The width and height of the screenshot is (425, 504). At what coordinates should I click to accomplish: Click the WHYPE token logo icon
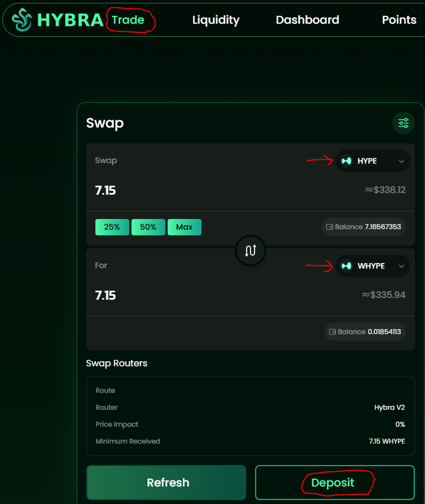click(x=347, y=266)
